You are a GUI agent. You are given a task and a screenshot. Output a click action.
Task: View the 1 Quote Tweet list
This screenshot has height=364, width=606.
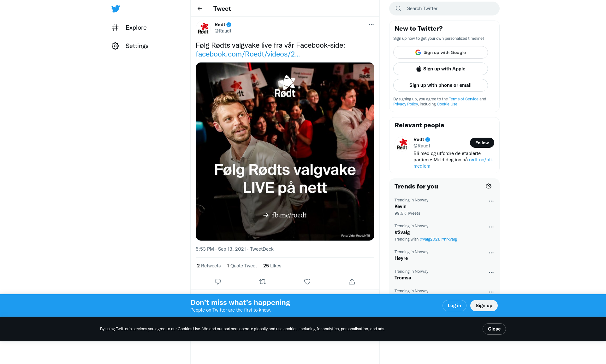pos(242,266)
